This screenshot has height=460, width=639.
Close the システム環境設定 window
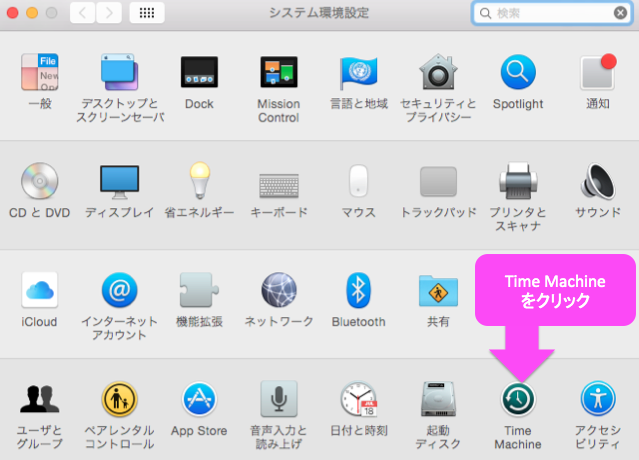click(13, 13)
